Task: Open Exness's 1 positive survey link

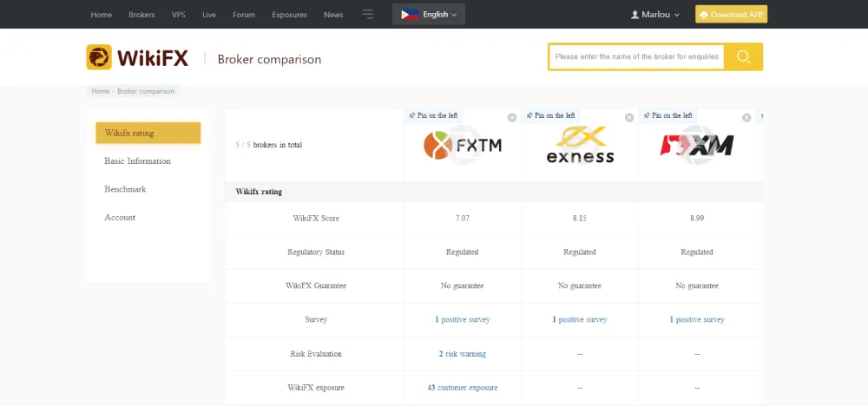Action: click(580, 320)
